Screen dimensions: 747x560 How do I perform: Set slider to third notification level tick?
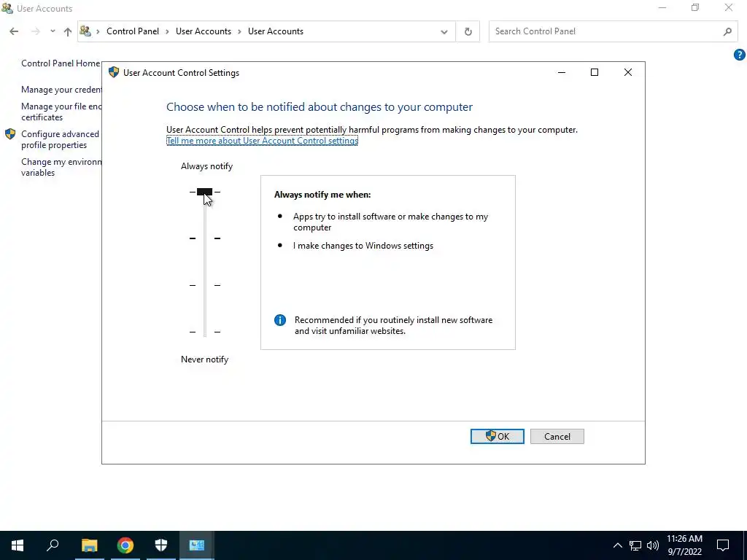(x=205, y=285)
